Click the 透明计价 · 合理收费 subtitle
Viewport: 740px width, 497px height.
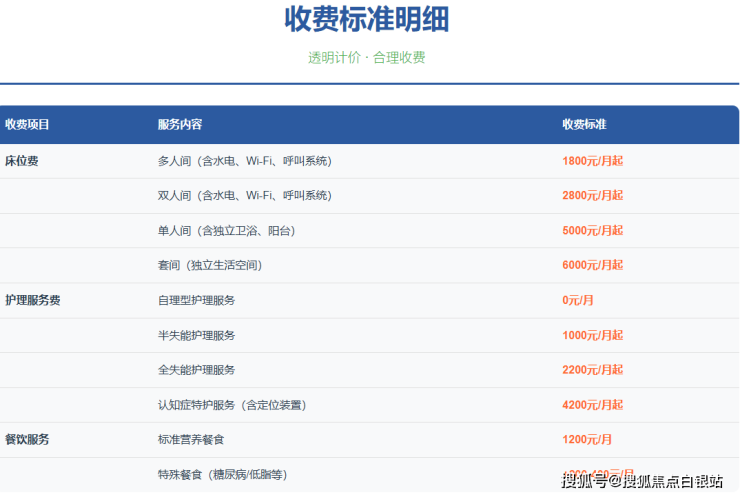pyautogui.click(x=366, y=58)
